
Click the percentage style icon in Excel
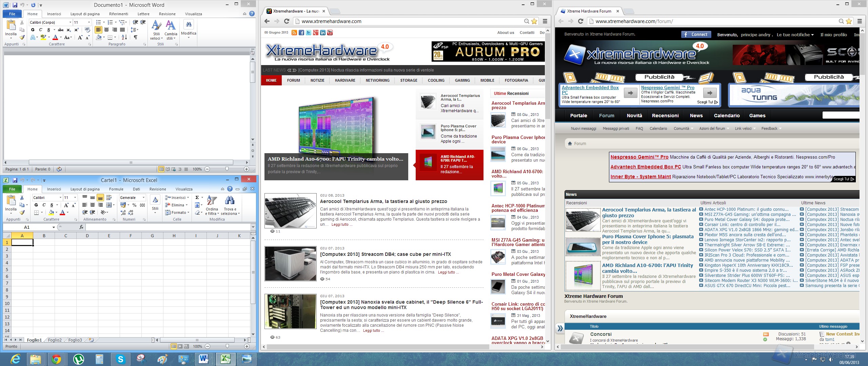click(x=135, y=205)
